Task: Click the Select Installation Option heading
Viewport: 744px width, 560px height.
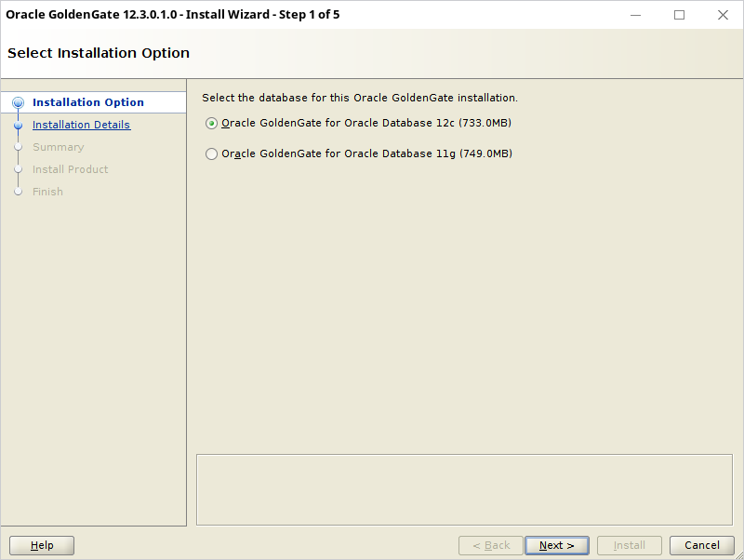Action: pos(99,53)
